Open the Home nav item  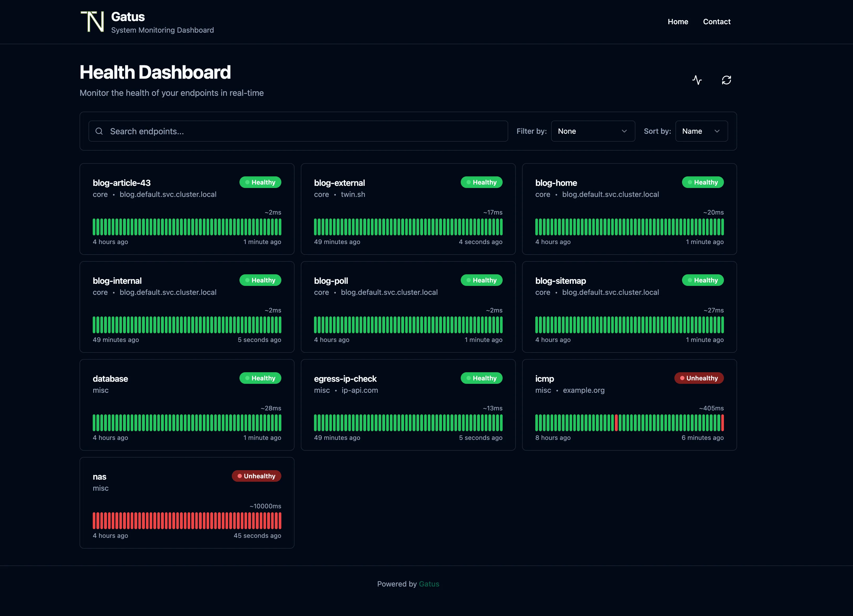point(678,22)
